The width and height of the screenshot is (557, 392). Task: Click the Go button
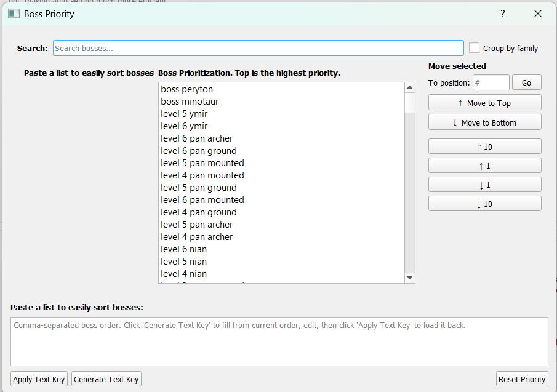[x=526, y=82]
